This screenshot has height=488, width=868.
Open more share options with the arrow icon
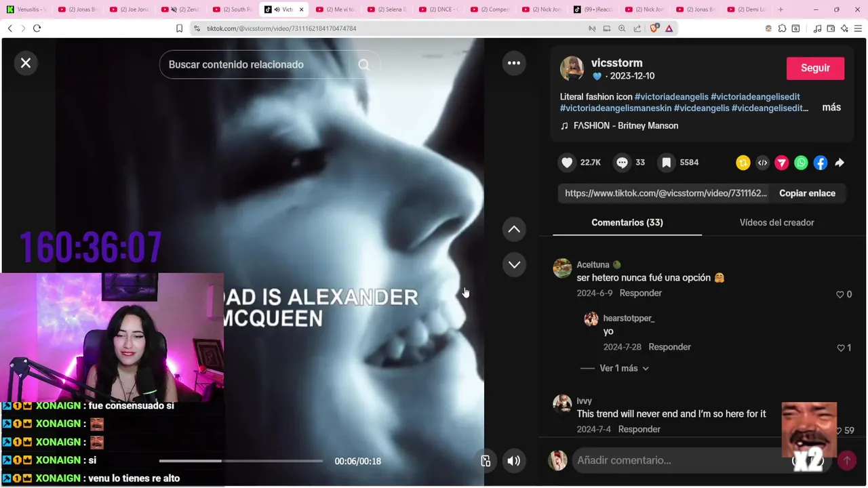pos(840,163)
